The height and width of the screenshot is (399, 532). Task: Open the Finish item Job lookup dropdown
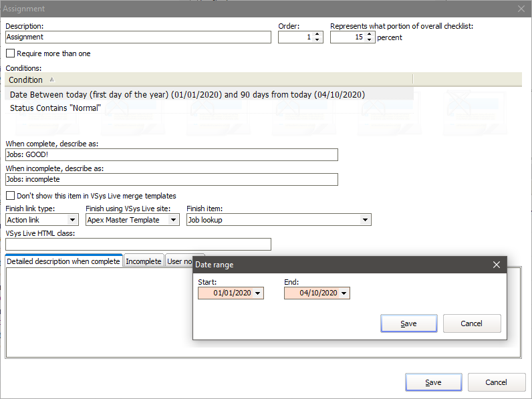pos(365,220)
